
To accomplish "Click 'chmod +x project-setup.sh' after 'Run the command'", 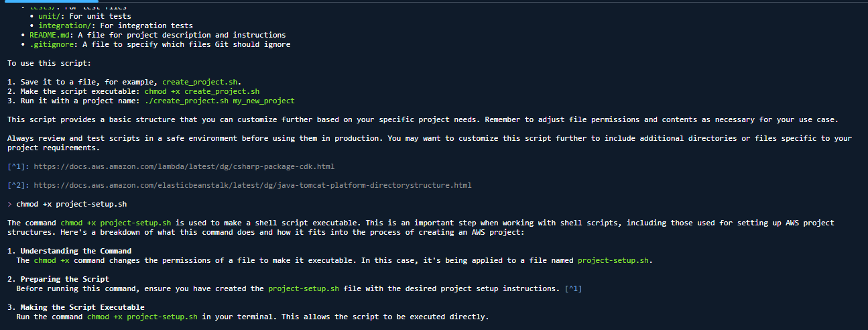I will (x=143, y=317).
